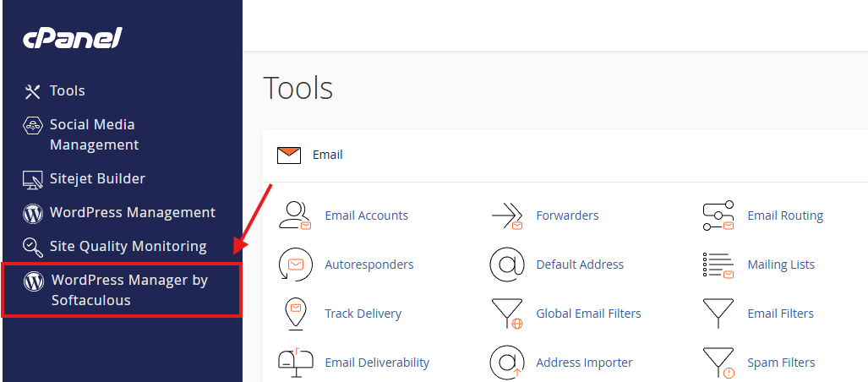Open the Autoresponders link
This screenshot has height=382, width=868.
[369, 265]
